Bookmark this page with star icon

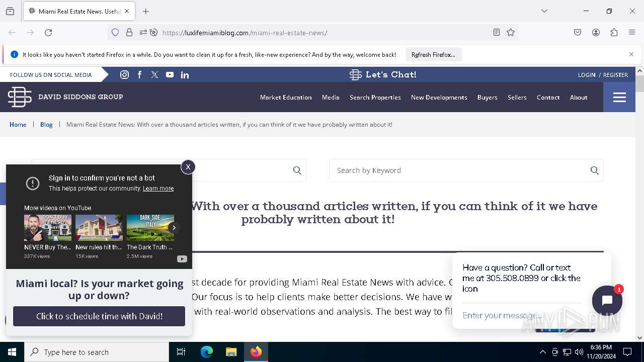(x=511, y=33)
